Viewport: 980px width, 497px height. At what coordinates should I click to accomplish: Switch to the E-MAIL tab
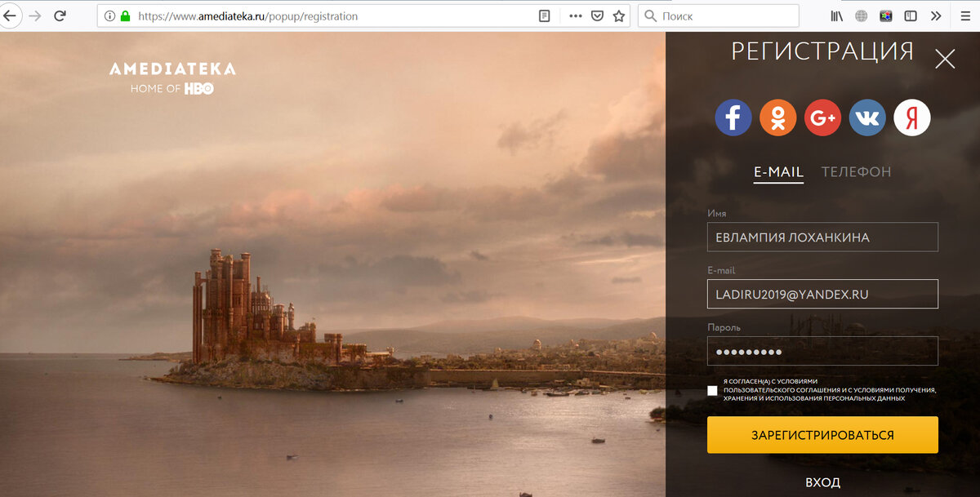click(778, 172)
